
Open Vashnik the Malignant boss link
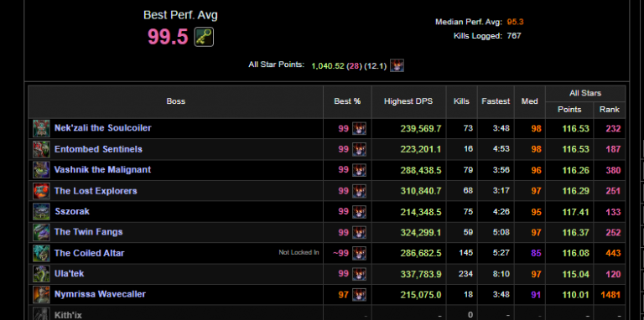click(102, 169)
